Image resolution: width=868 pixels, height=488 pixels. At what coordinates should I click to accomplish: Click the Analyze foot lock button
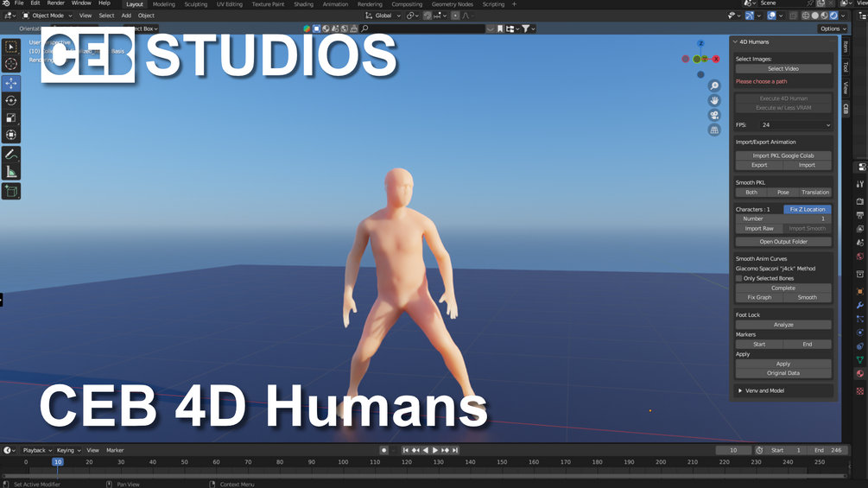coord(783,325)
